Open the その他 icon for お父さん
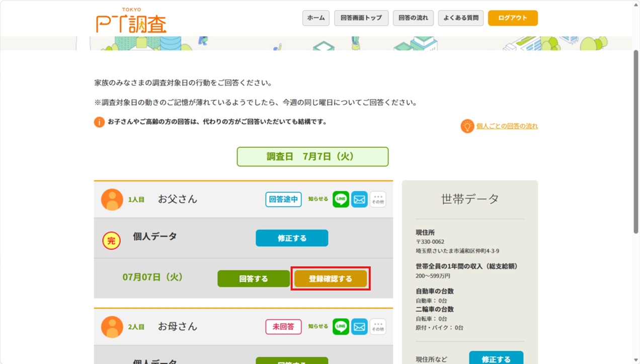 (378, 199)
